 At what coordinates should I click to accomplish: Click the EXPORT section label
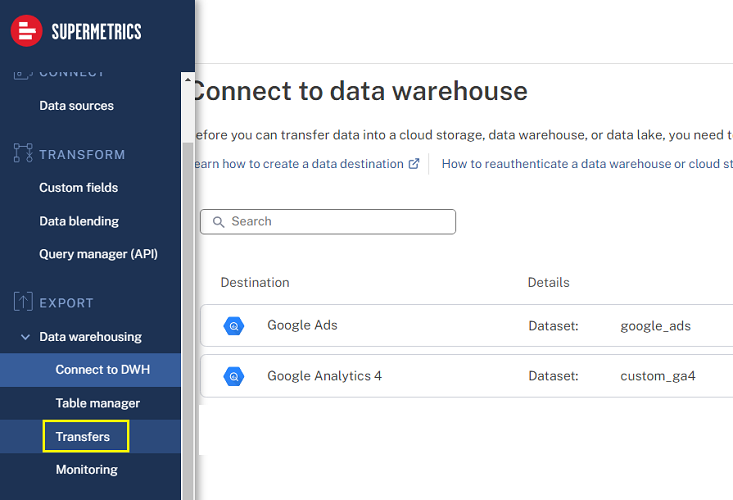(66, 303)
